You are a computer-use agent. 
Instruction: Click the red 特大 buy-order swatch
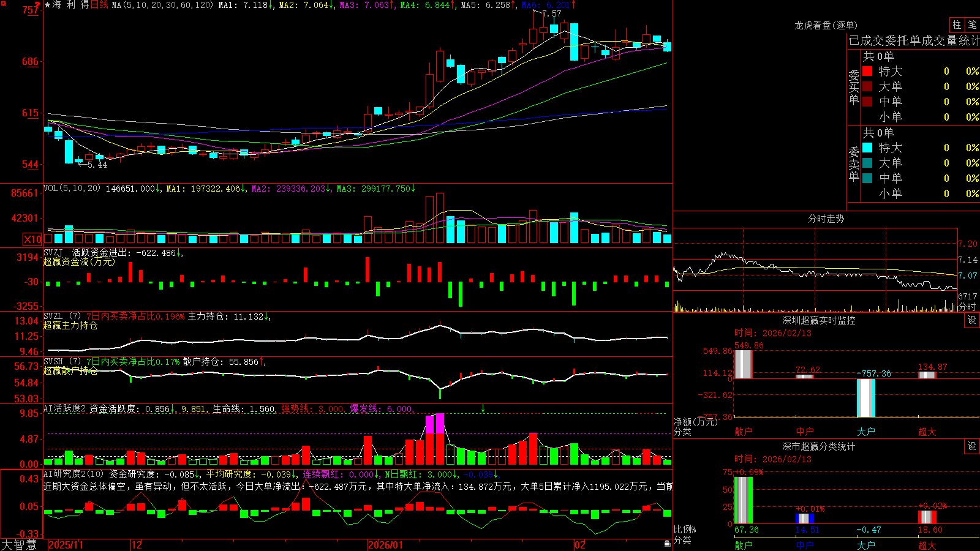[867, 71]
